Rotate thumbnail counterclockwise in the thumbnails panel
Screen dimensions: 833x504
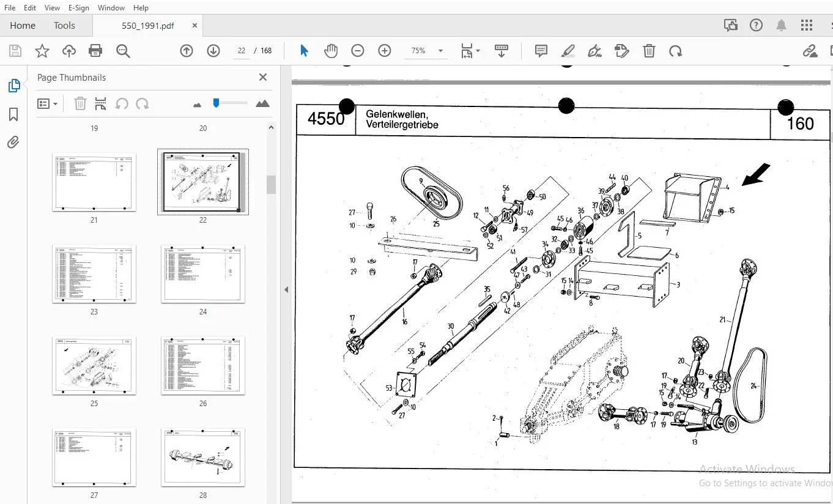(122, 103)
